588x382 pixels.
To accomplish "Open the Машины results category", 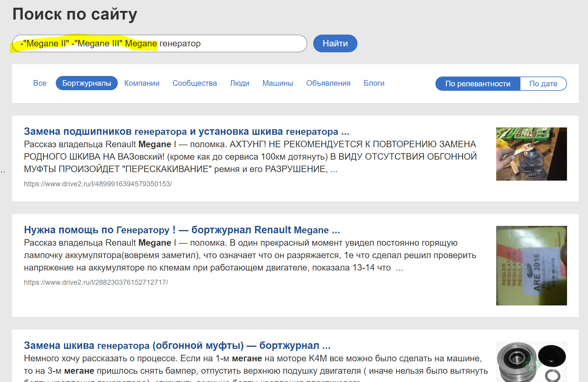I will tap(278, 83).
